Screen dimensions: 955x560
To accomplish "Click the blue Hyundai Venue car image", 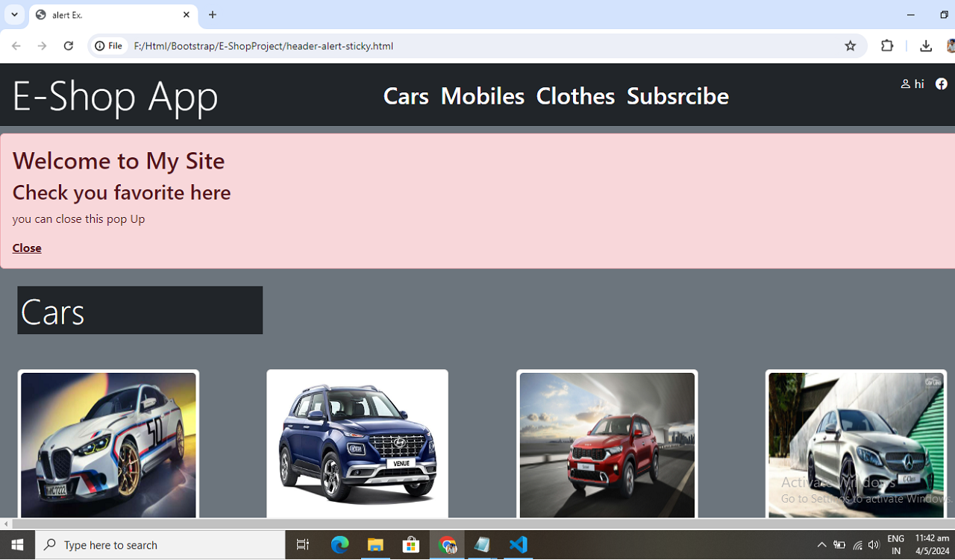I will click(357, 445).
